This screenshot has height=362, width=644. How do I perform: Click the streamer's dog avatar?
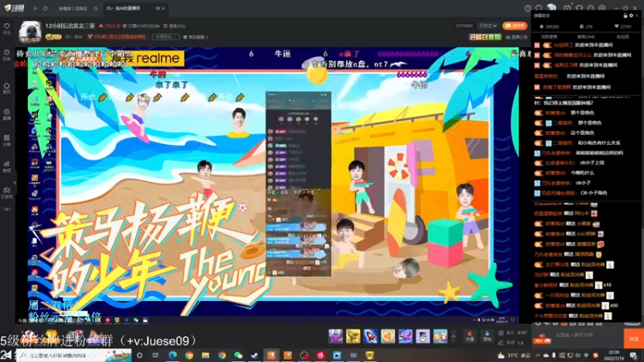pyautogui.click(x=31, y=31)
